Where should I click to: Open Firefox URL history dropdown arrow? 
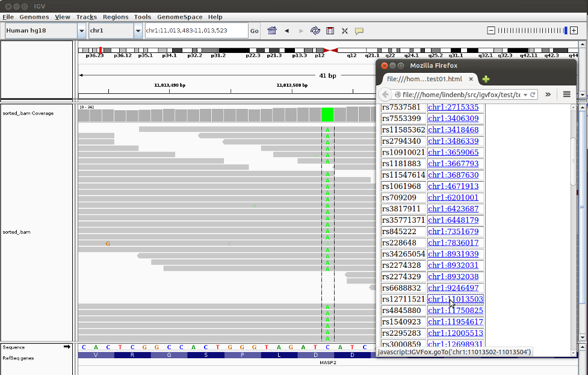(x=525, y=95)
